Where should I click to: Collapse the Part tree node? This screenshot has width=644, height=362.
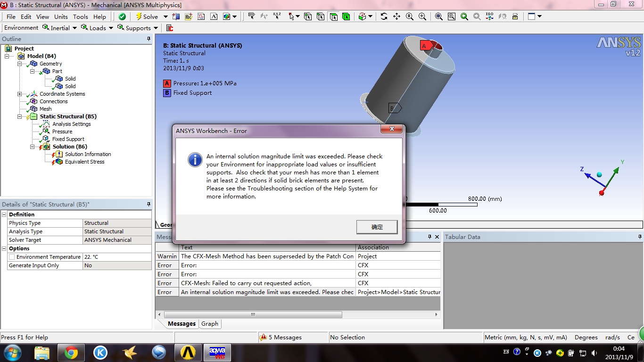pos(33,71)
